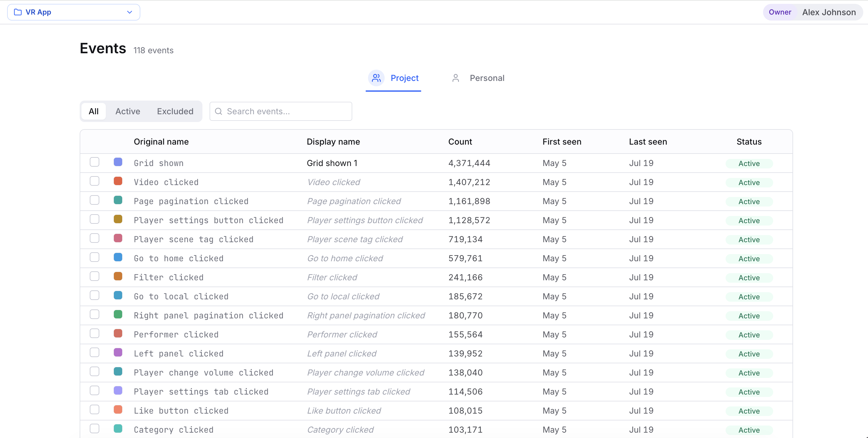This screenshot has width=868, height=438.
Task: Click original name Player change volume clicked
Action: point(204,373)
